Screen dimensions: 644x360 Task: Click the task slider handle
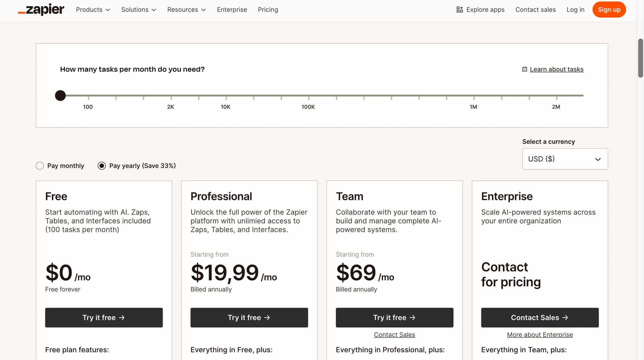point(60,96)
